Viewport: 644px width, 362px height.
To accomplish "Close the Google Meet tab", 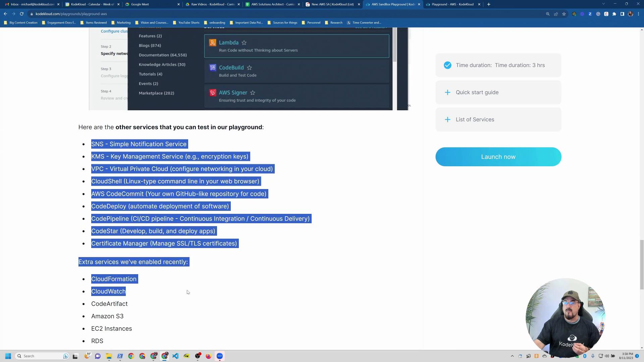I will pyautogui.click(x=178, y=4).
